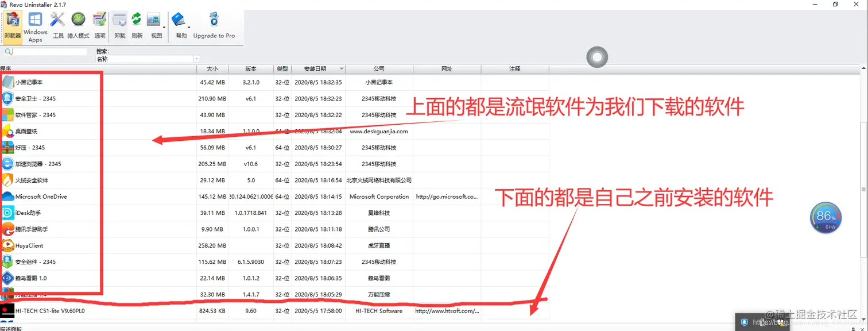Sort by the 注释 column header
Viewport: 868px width, 331px height.
point(515,69)
